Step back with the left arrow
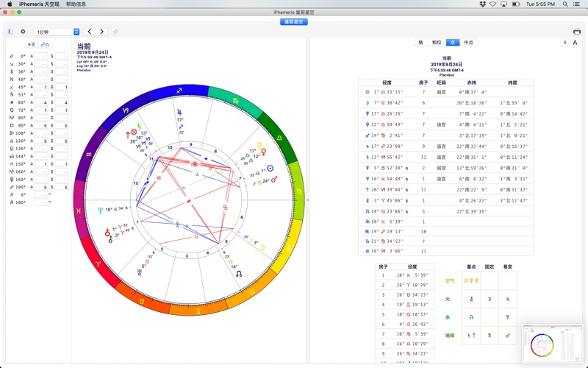 pyautogui.click(x=90, y=32)
